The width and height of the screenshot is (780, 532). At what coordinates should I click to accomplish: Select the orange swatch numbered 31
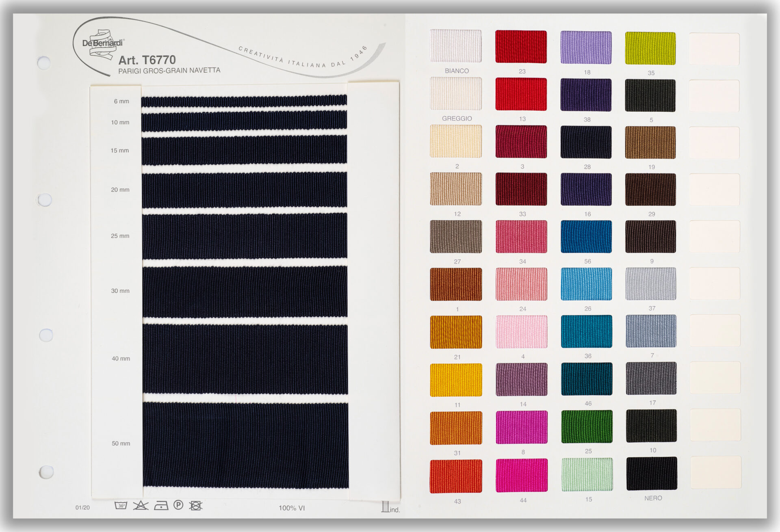tap(456, 428)
